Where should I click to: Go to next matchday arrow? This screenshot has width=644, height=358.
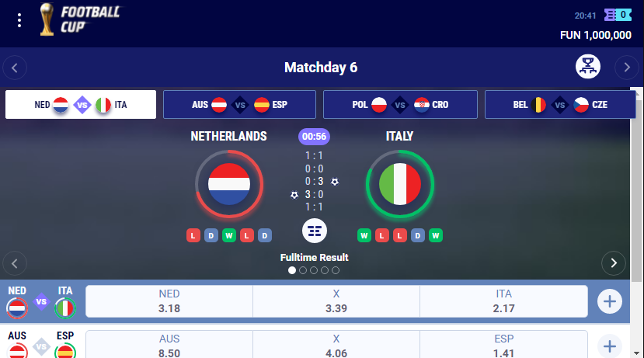pos(627,68)
